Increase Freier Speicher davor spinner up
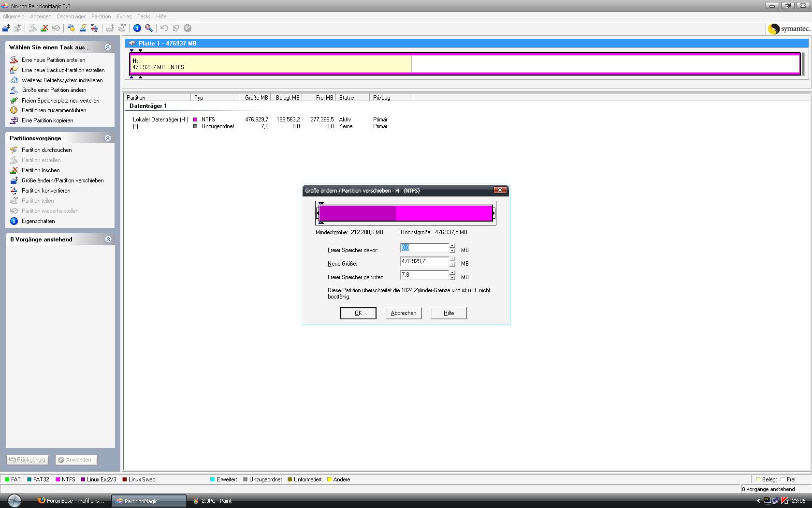This screenshot has width=812, height=508. (x=452, y=246)
